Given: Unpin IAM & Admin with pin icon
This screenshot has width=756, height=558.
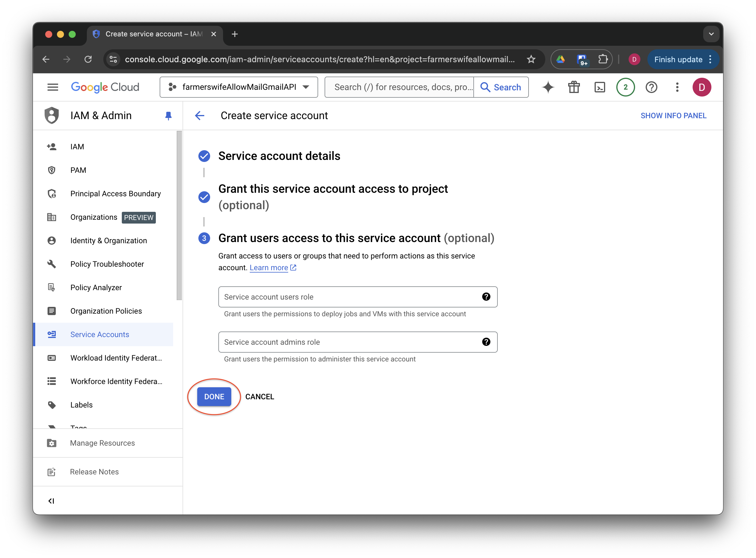Looking at the screenshot, I should (168, 116).
